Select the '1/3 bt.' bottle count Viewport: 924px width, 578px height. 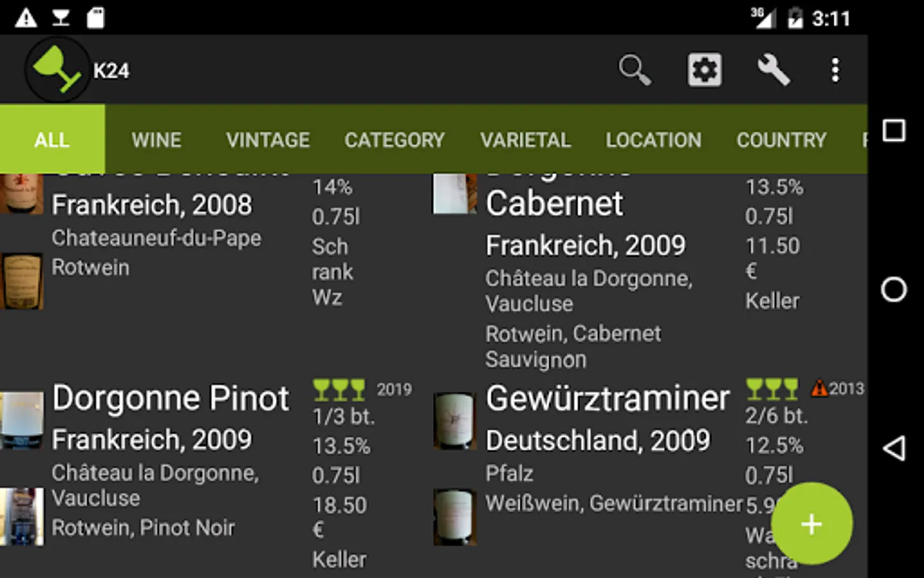pyautogui.click(x=343, y=417)
